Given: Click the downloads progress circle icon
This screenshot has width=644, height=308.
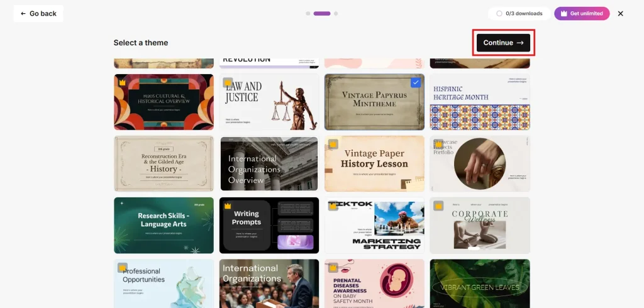Looking at the screenshot, I should pyautogui.click(x=499, y=14).
